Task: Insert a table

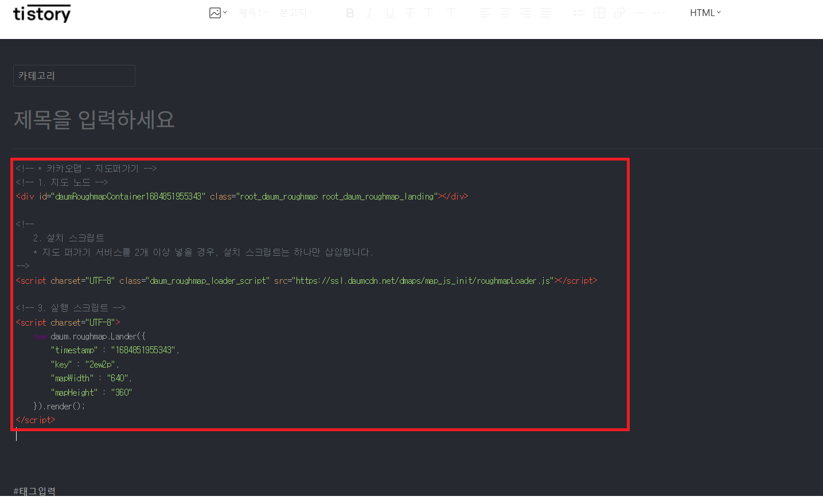Action: click(599, 13)
